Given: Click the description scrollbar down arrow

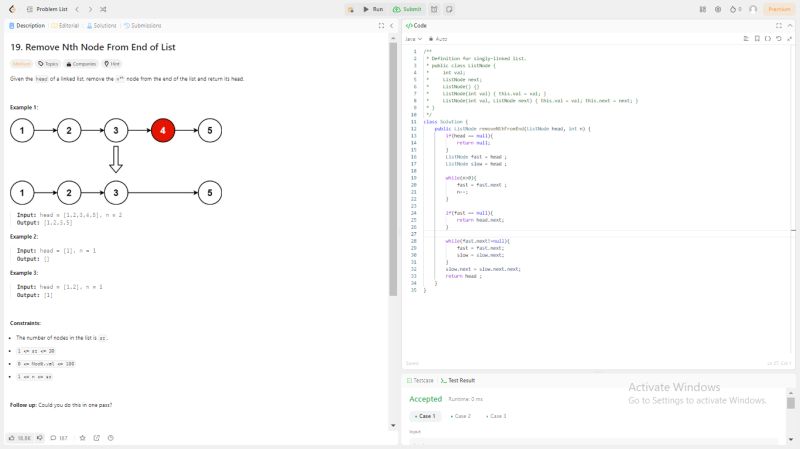Looking at the screenshot, I should click(x=393, y=426).
